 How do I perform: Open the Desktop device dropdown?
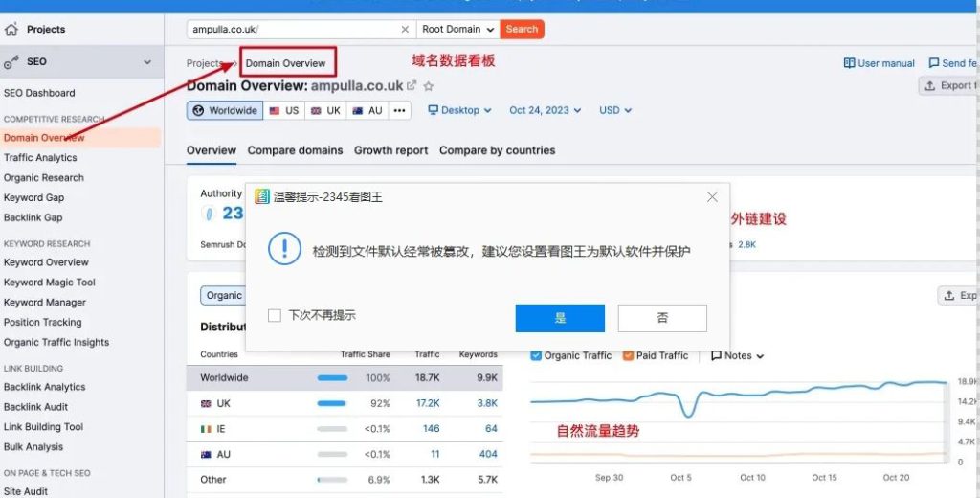[x=459, y=111]
